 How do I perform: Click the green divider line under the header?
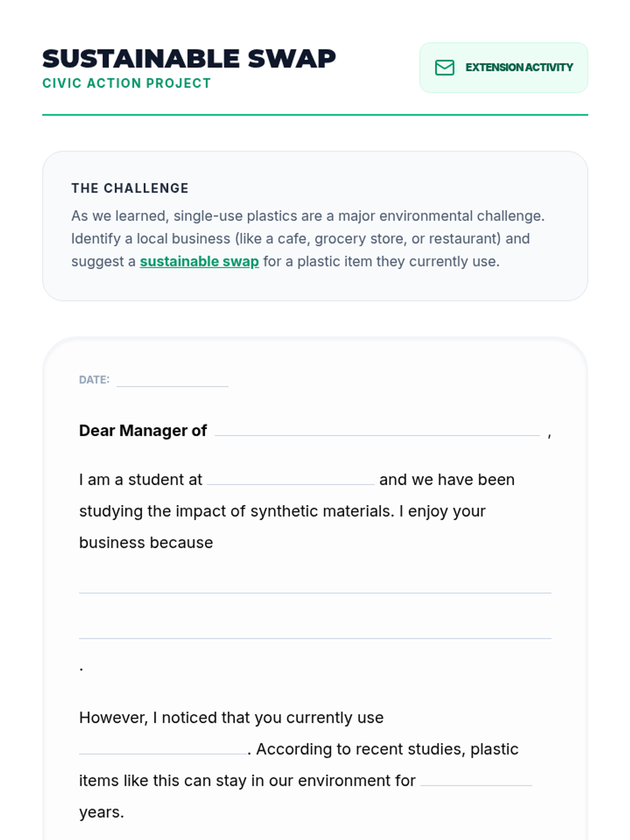315,114
